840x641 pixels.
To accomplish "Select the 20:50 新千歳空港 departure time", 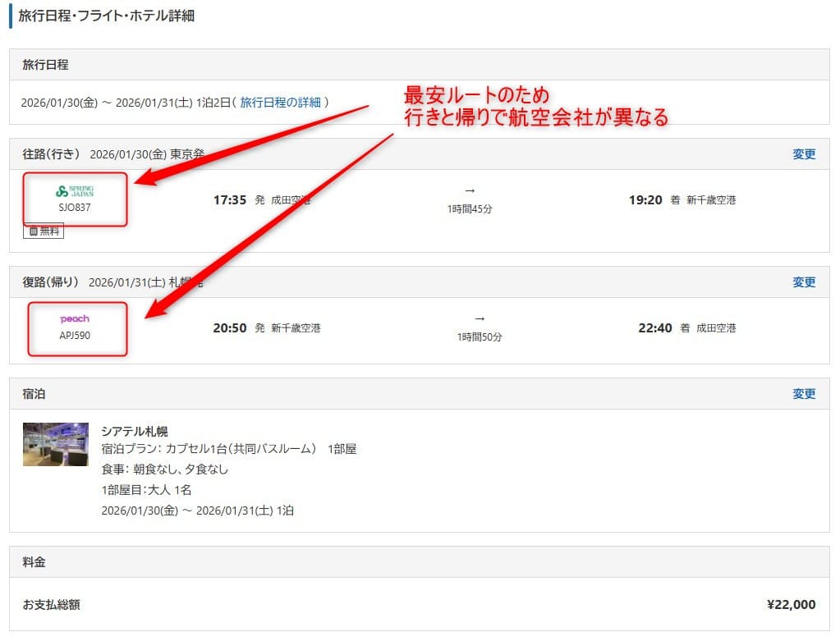I will tap(230, 328).
